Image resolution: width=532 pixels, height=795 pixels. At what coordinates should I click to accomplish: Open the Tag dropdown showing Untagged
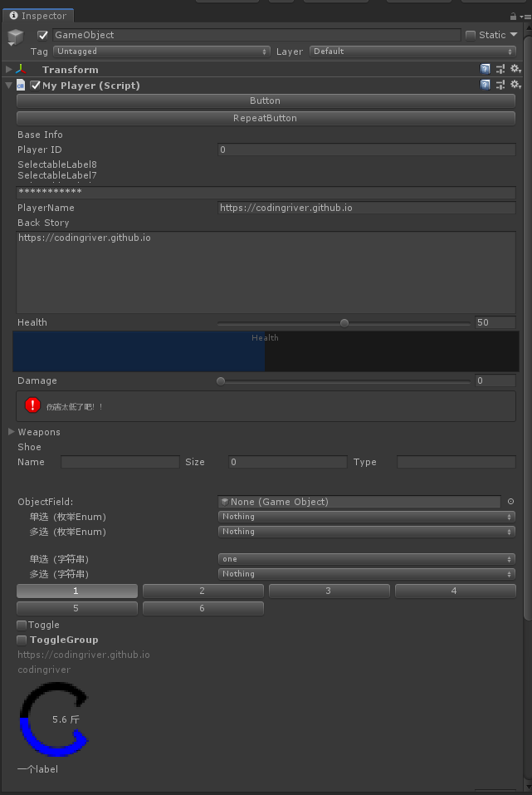point(161,52)
